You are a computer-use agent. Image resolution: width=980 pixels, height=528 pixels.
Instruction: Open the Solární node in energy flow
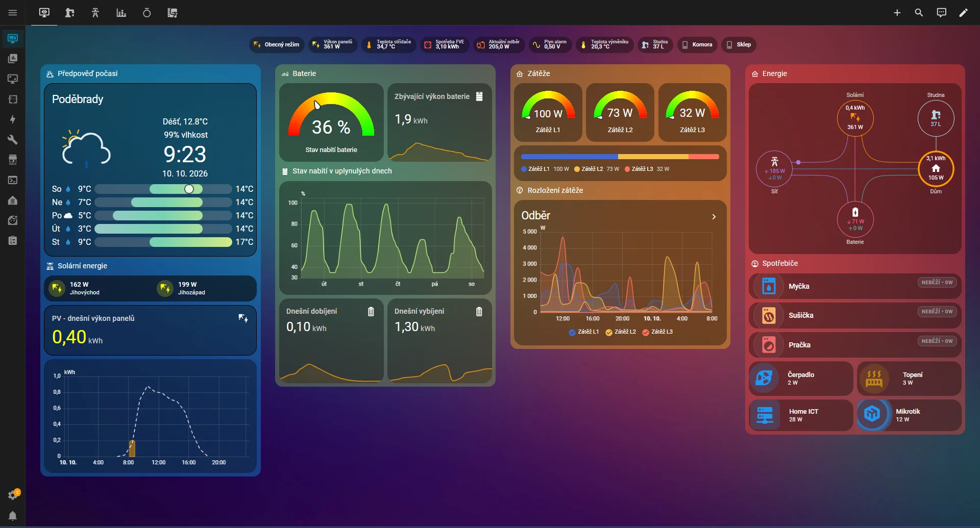(x=855, y=118)
